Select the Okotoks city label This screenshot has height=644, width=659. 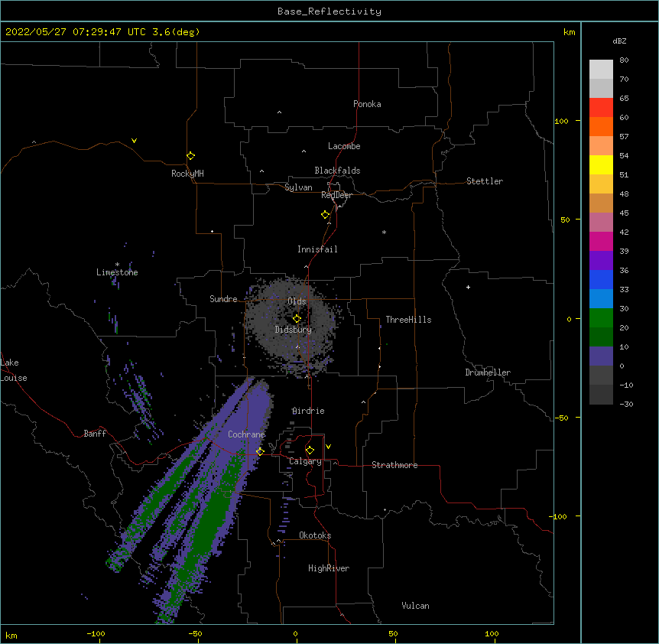tap(315, 535)
